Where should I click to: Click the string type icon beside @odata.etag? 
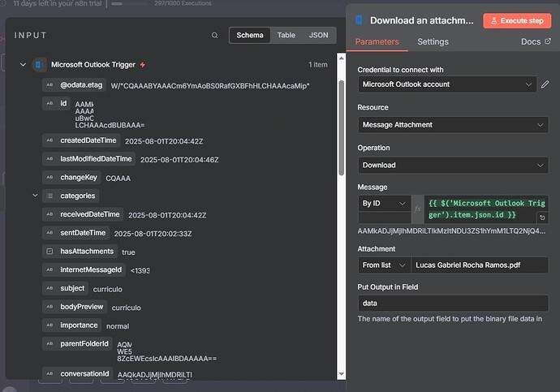pos(50,85)
